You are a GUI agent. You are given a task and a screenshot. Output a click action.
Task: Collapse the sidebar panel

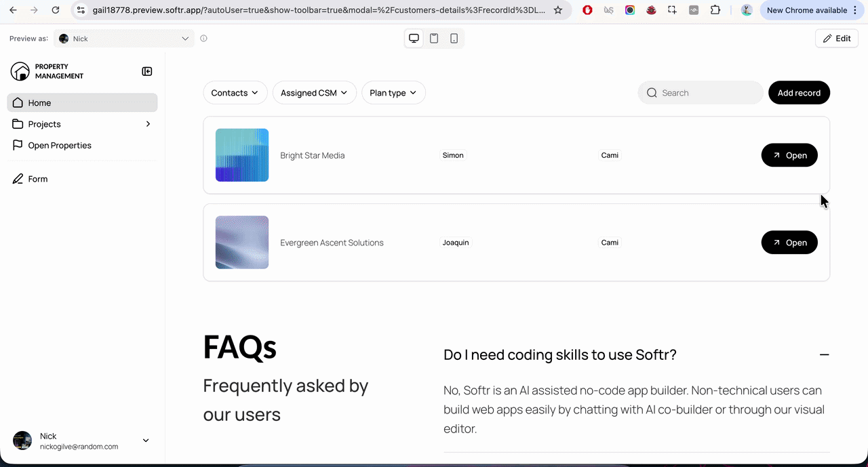(146, 71)
